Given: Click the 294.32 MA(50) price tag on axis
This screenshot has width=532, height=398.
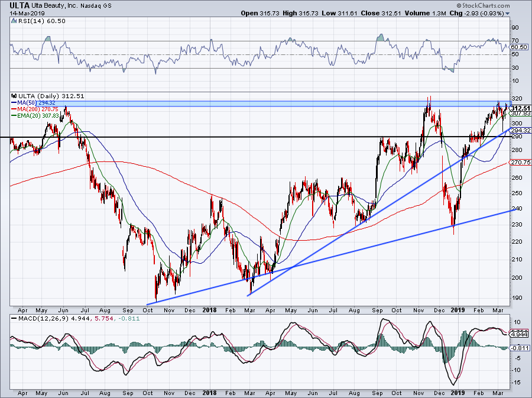Looking at the screenshot, I should [x=520, y=130].
